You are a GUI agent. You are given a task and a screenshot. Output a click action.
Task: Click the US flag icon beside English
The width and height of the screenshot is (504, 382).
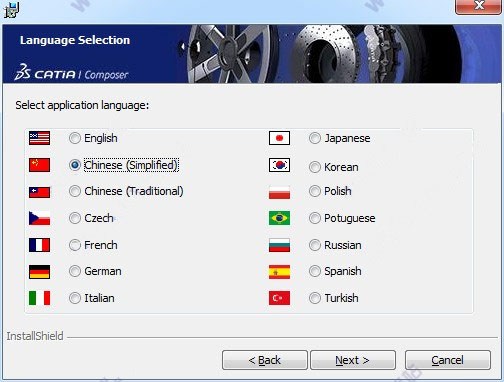pyautogui.click(x=39, y=138)
